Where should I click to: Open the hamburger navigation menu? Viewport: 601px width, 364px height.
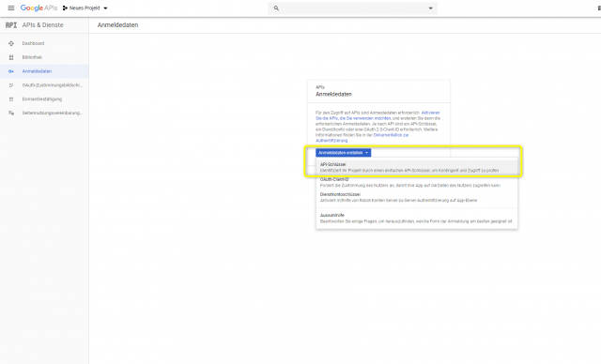pos(10,8)
